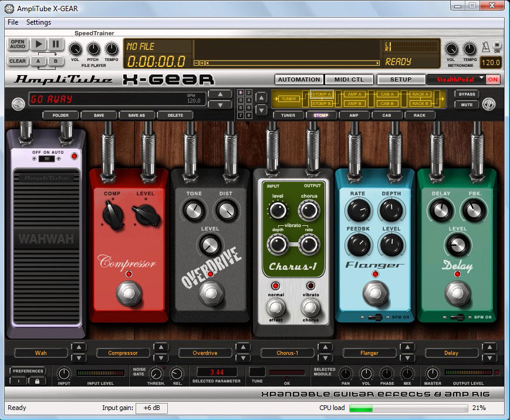
Task: Click down arrow next to Delay slot
Action: (489, 358)
